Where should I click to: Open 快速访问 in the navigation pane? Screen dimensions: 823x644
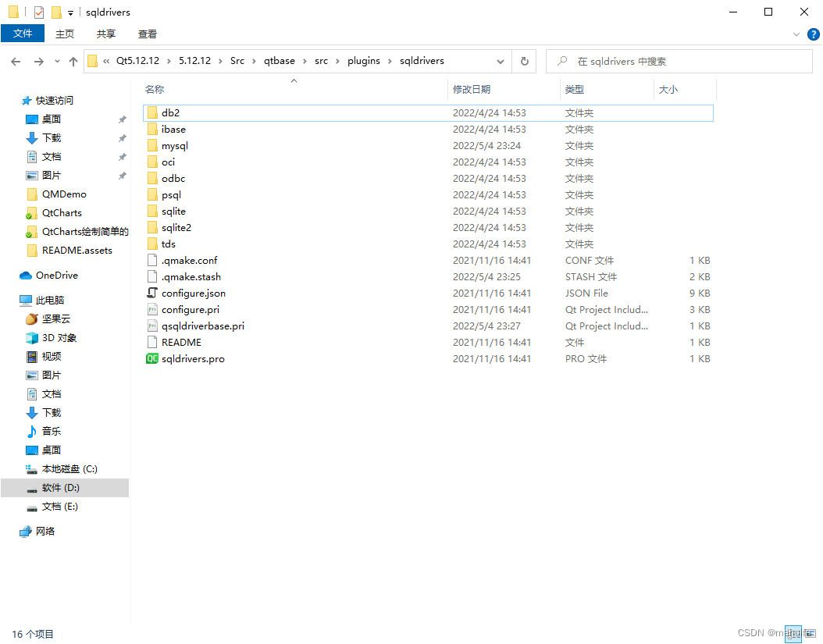[55, 100]
